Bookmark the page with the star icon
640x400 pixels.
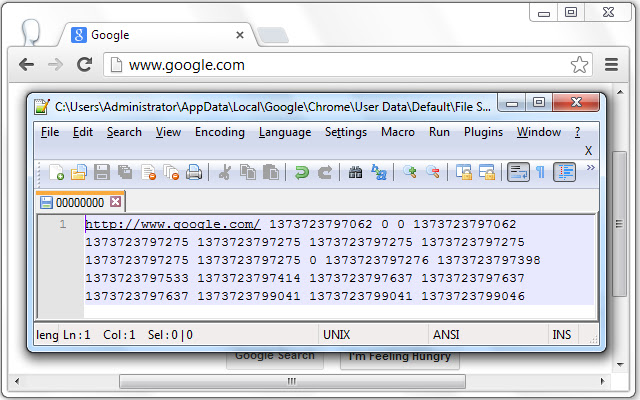tap(579, 64)
